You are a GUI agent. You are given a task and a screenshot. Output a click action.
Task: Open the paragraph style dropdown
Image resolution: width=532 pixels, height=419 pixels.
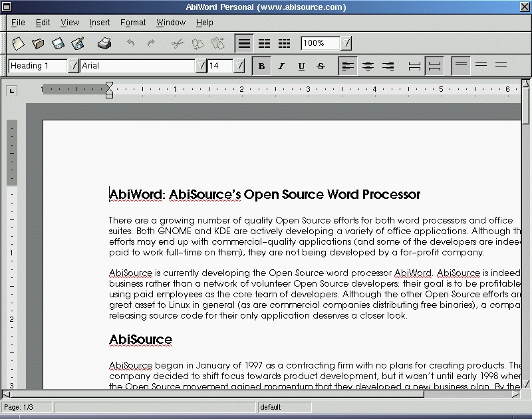pos(74,66)
